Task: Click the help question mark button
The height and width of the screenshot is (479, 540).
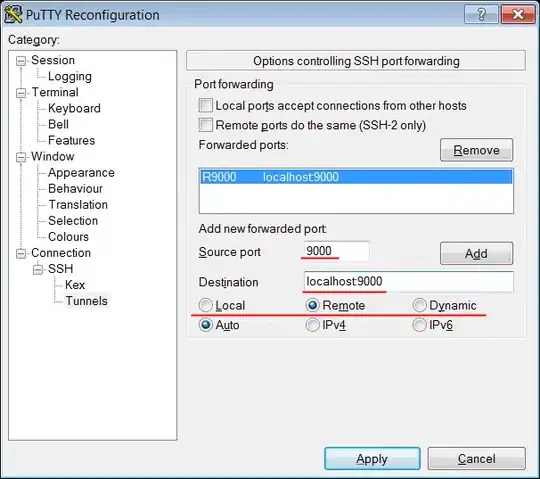Action: click(481, 14)
